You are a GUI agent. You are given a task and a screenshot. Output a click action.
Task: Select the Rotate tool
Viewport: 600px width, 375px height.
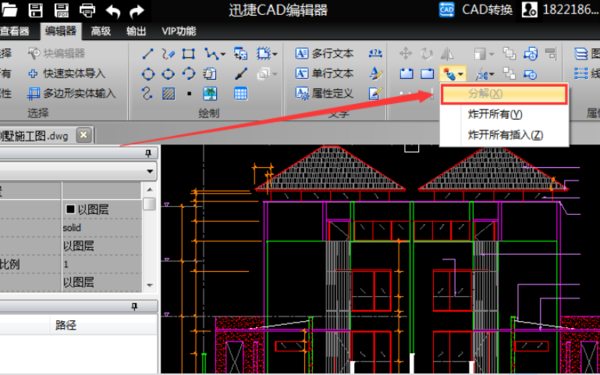pos(426,54)
